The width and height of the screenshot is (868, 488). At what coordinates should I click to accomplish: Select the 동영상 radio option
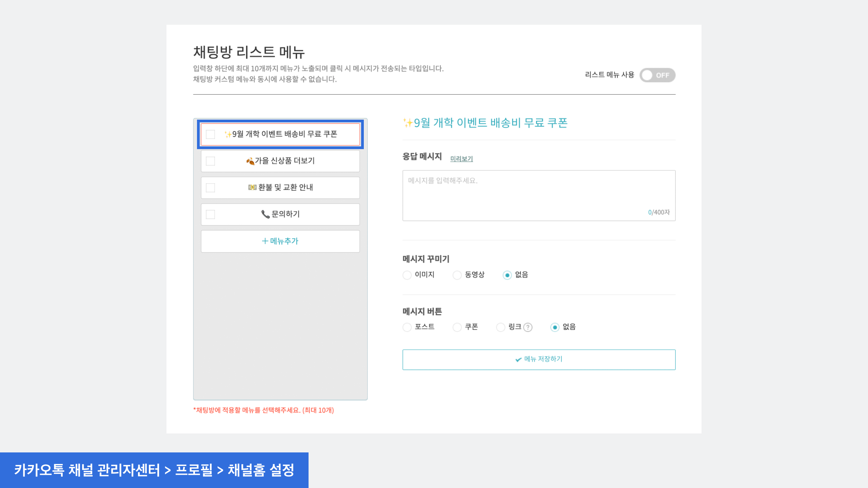click(x=457, y=275)
